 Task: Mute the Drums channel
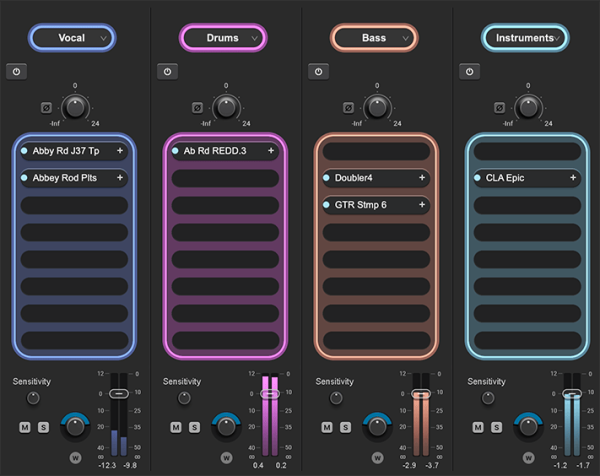(x=176, y=427)
